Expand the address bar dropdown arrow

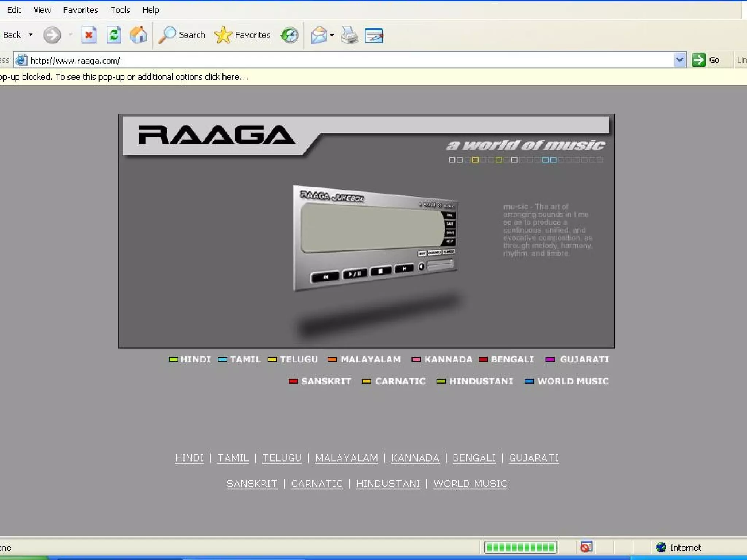pyautogui.click(x=679, y=60)
